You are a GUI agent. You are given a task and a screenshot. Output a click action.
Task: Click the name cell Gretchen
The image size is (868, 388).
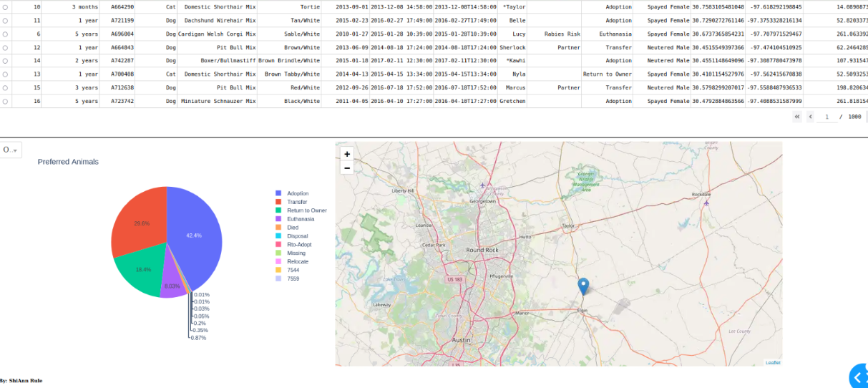pyautogui.click(x=512, y=102)
